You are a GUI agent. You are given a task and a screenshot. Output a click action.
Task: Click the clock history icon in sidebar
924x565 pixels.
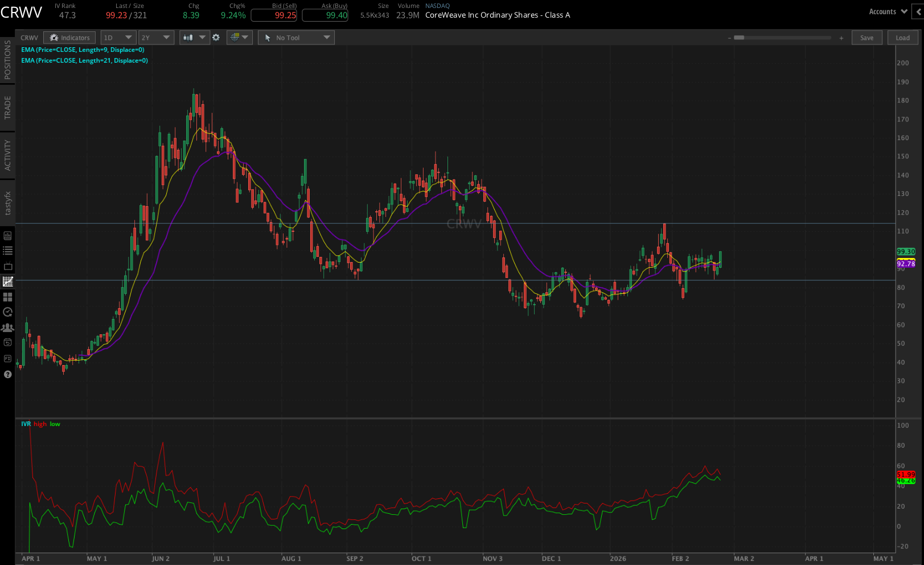tap(7, 312)
